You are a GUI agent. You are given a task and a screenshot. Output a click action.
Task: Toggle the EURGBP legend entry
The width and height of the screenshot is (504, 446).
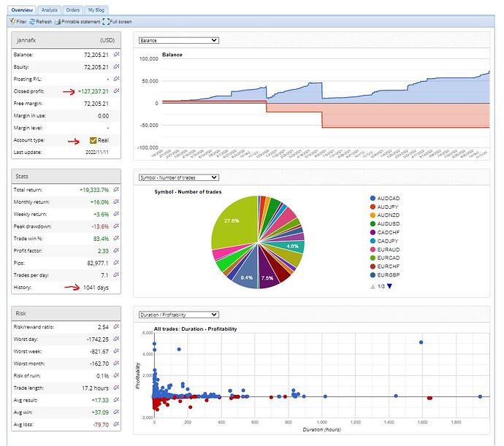(385, 275)
